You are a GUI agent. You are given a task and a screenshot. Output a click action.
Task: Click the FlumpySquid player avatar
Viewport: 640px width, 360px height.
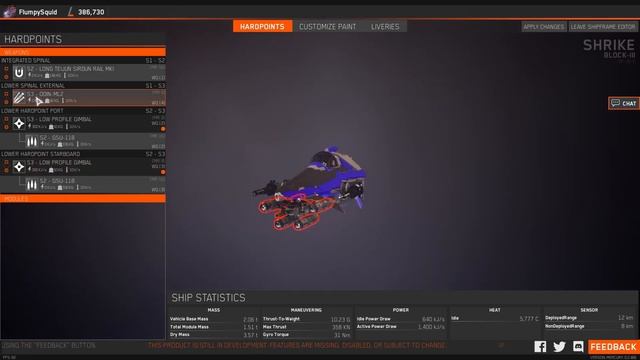(x=9, y=11)
